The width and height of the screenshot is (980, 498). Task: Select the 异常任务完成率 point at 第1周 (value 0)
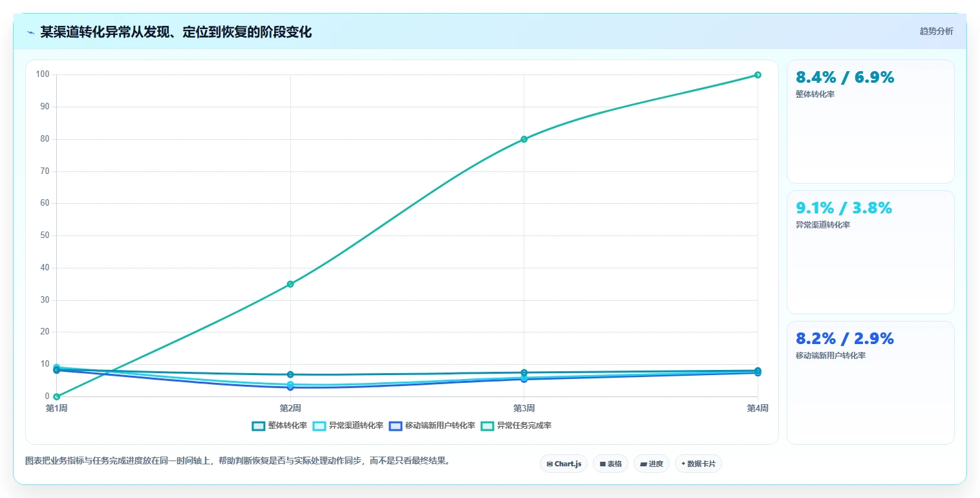[57, 396]
